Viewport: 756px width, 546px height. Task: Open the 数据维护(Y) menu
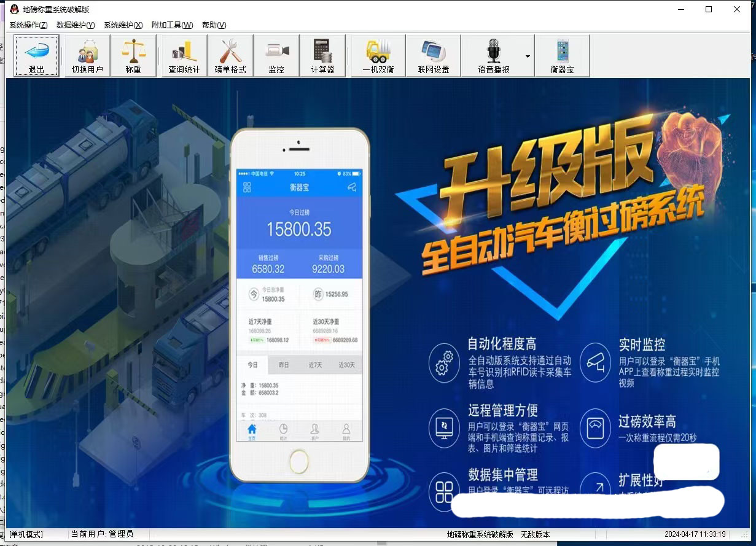click(x=76, y=25)
